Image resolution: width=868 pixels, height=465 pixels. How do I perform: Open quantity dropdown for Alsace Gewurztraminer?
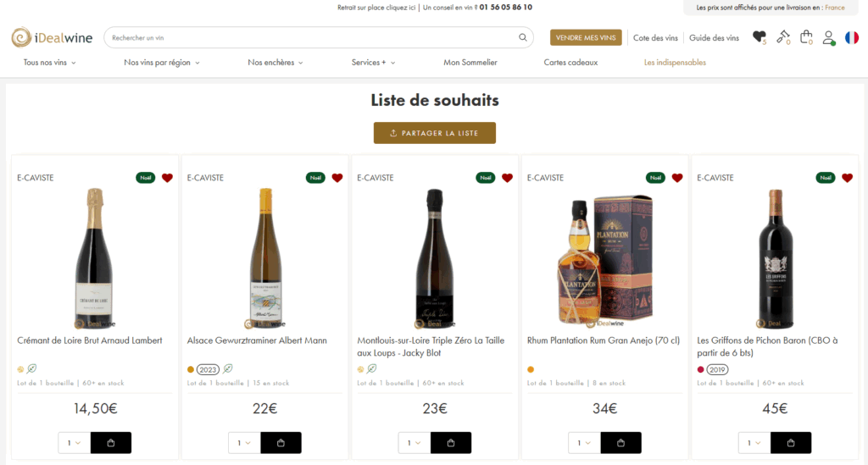tap(244, 443)
